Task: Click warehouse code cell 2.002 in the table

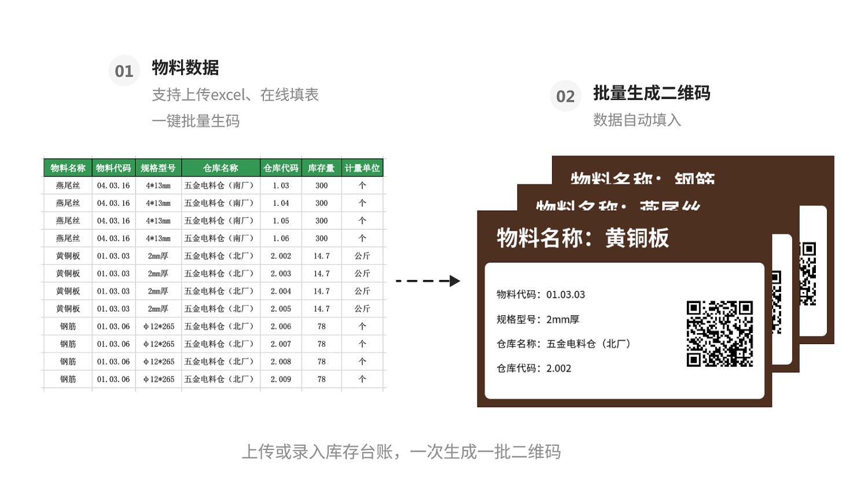Action: (x=281, y=256)
